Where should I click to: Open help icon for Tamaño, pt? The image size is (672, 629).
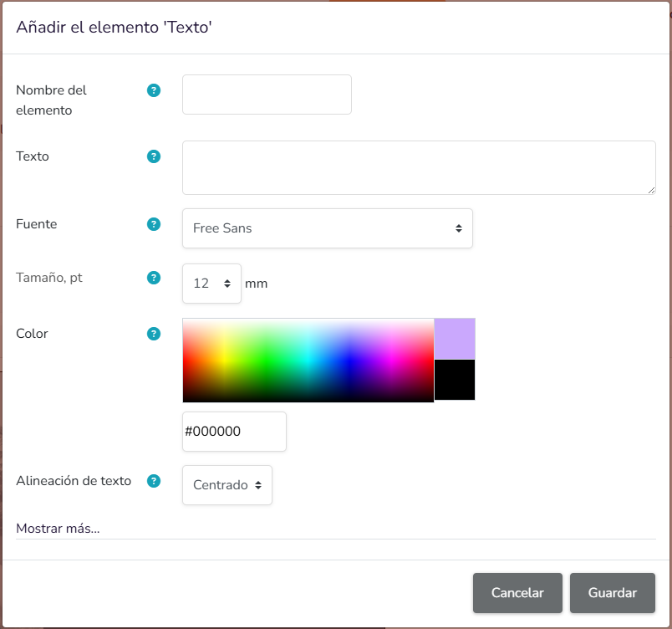pos(154,278)
